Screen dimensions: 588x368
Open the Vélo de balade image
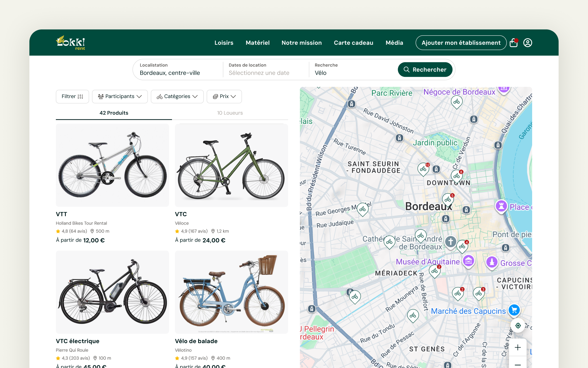231,292
